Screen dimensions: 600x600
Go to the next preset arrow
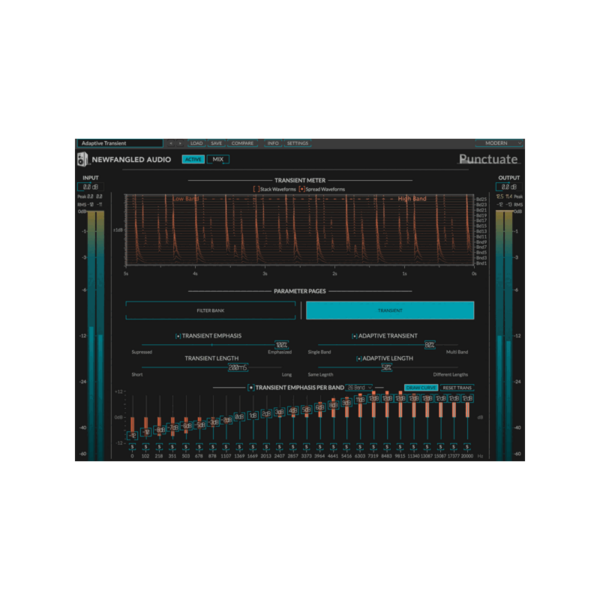(179, 143)
